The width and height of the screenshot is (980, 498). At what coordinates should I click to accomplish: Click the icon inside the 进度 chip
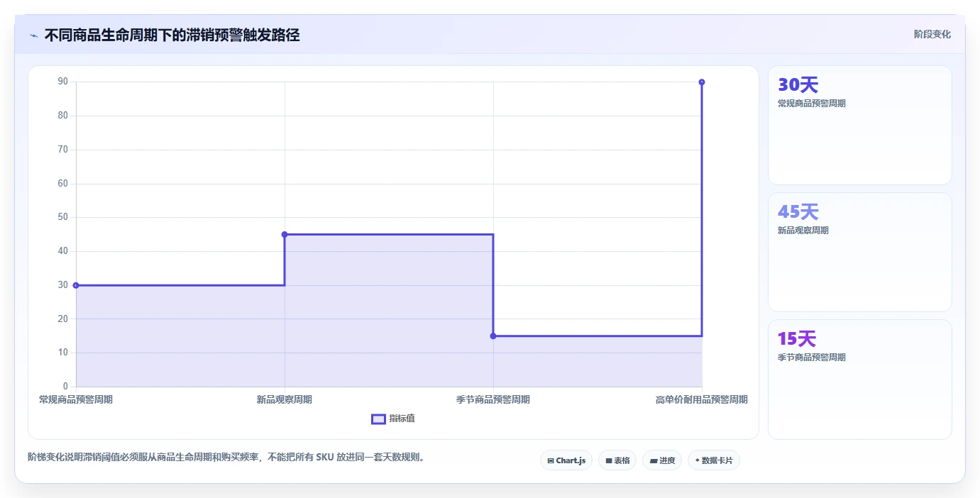(654, 460)
